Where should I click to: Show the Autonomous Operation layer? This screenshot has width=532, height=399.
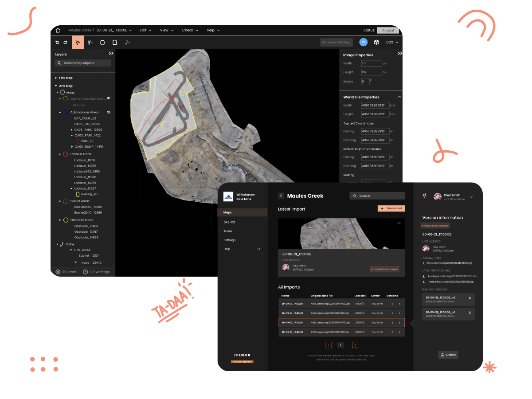[x=108, y=98]
